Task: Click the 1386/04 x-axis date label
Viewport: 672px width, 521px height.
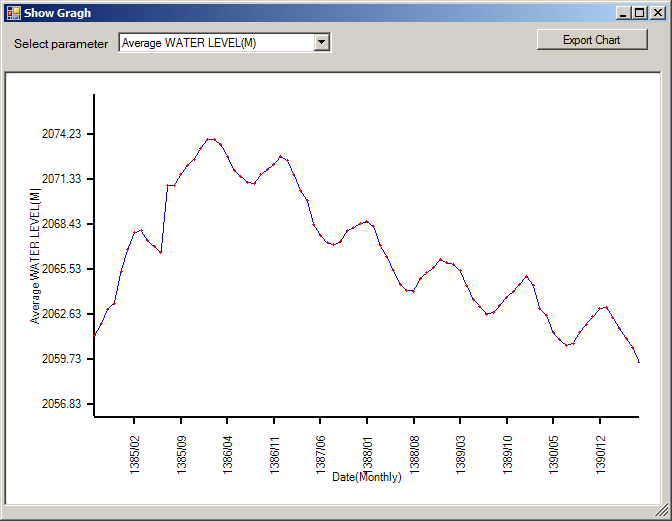Action: coord(227,455)
